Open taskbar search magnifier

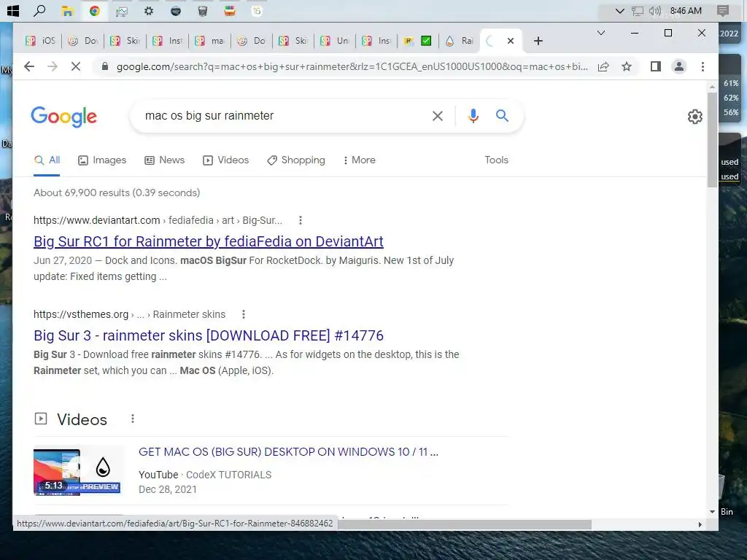40,10
